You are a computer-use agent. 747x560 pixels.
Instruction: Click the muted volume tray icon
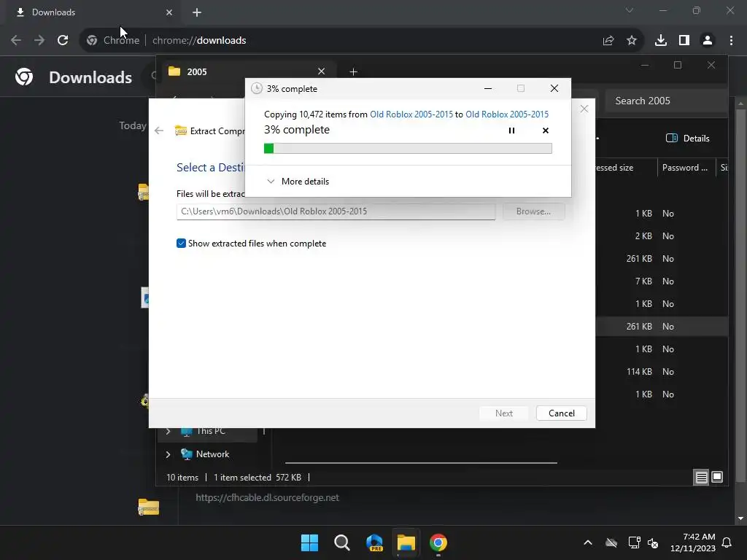653,542
